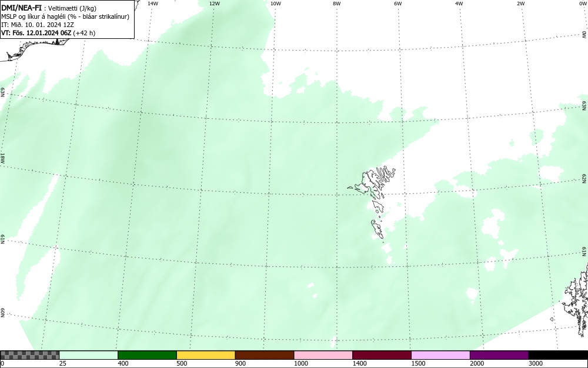Click the checkered 0–25 legend swatch
Image resolution: width=588 pixels, height=368 pixels.
tap(29, 355)
